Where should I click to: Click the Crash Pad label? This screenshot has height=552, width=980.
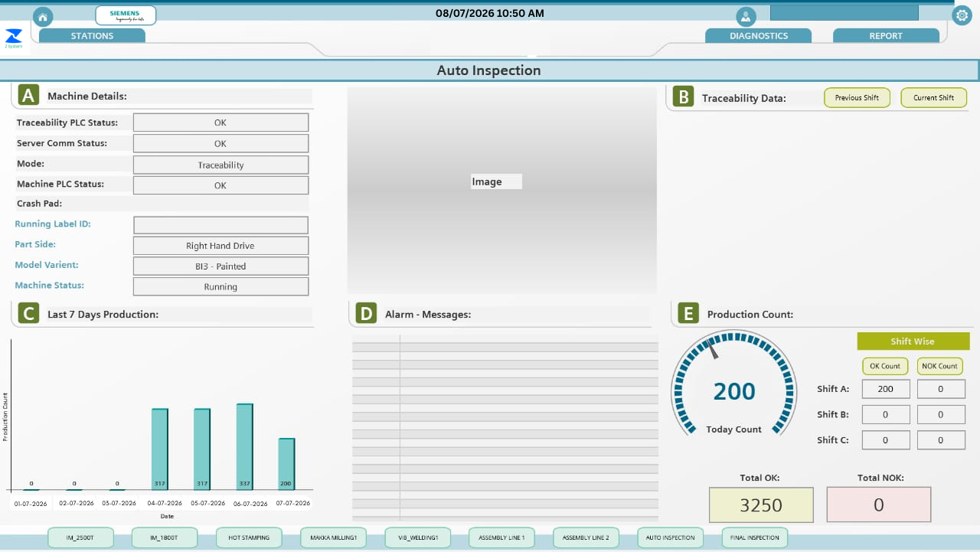(39, 204)
